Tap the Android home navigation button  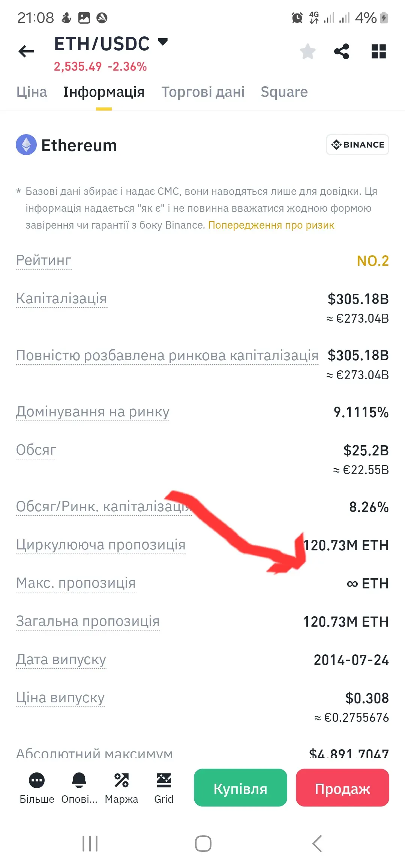pos(203,844)
